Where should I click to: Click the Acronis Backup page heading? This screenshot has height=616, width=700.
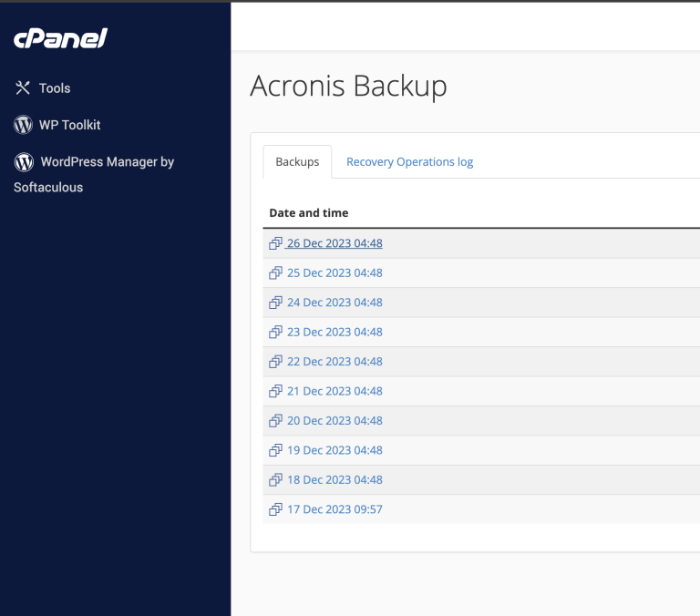[348, 86]
